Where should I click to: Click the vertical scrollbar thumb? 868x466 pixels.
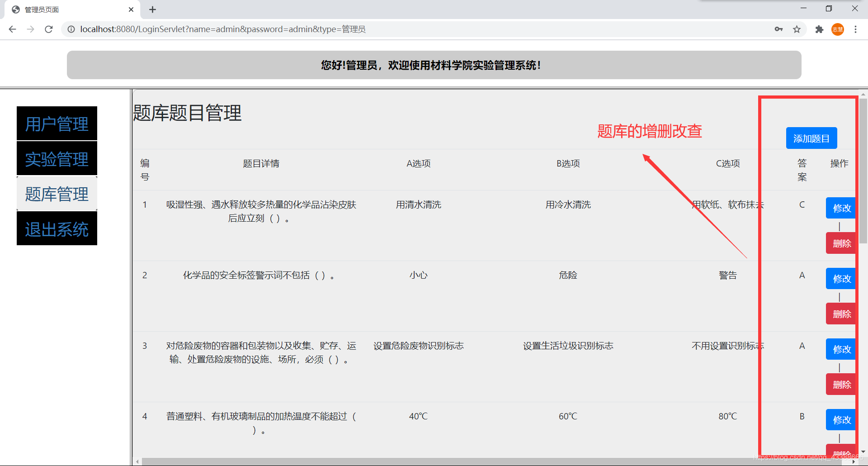pyautogui.click(x=863, y=171)
